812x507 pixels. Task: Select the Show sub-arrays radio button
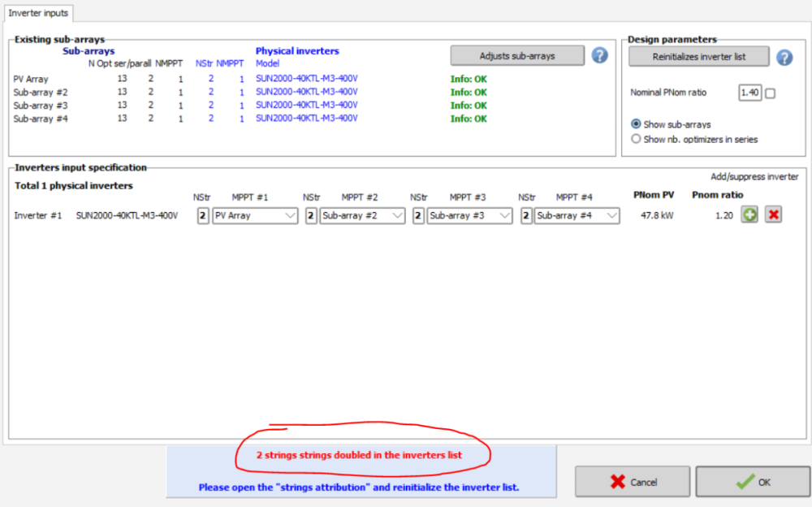[x=637, y=124]
